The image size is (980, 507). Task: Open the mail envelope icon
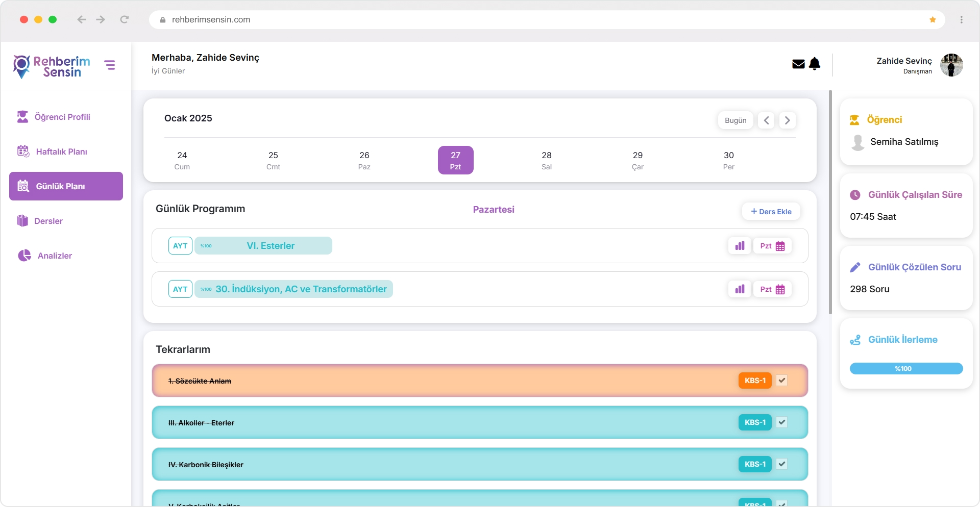click(x=798, y=64)
